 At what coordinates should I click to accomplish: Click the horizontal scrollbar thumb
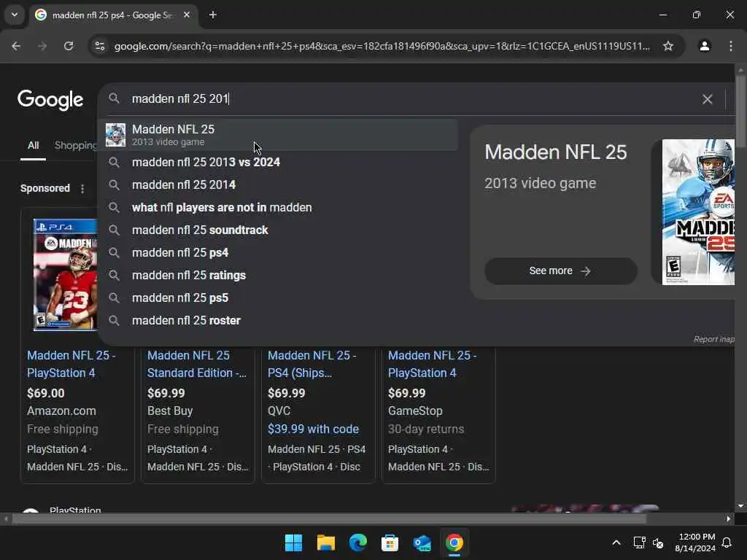[329, 518]
